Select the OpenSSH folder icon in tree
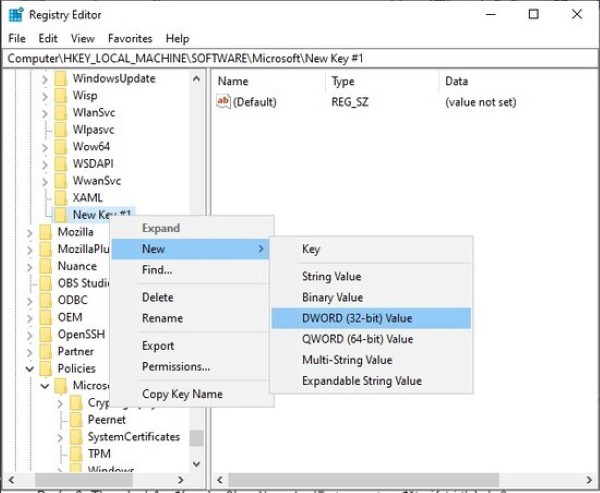Screen dimensions: 600x493 45,334
